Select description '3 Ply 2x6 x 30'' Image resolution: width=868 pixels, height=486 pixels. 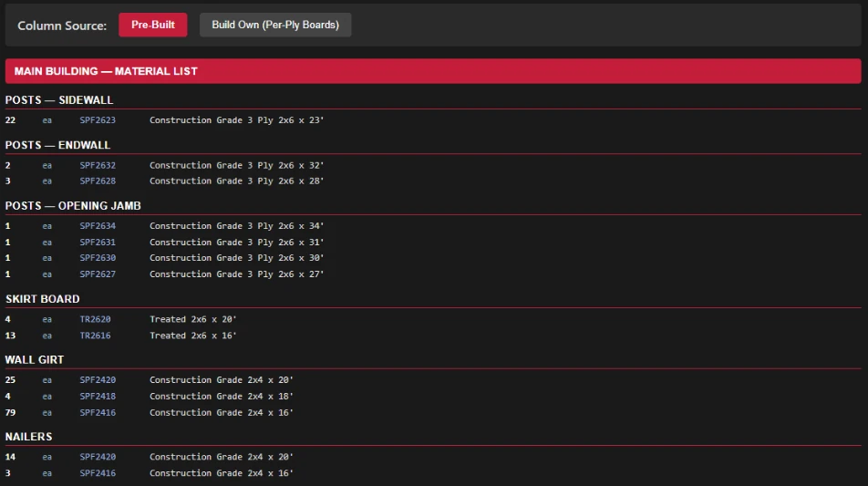pos(236,258)
